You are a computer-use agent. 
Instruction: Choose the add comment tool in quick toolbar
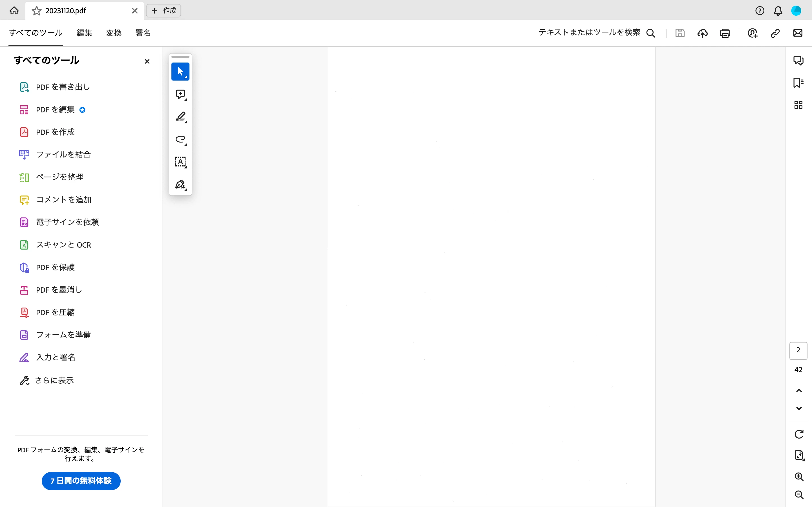pos(180,94)
